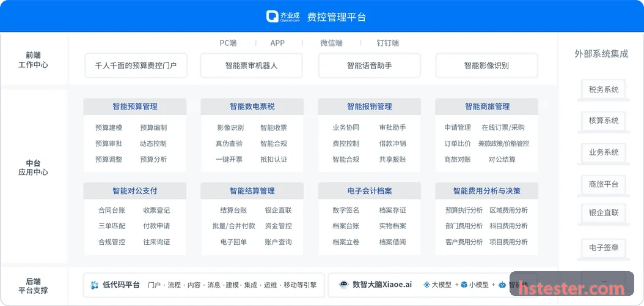Click 智能收票 under 智能数电票税
Image resolution: width=644 pixels, height=306 pixels.
point(274,128)
